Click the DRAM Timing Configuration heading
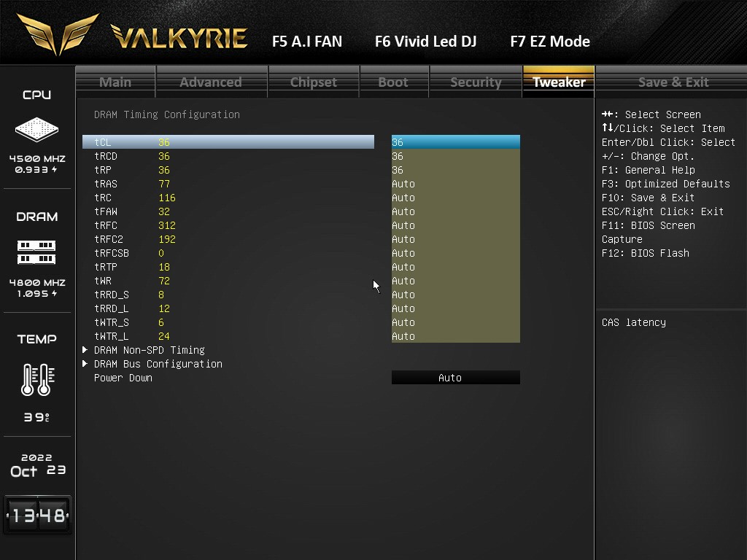Image resolution: width=747 pixels, height=560 pixels. point(167,114)
